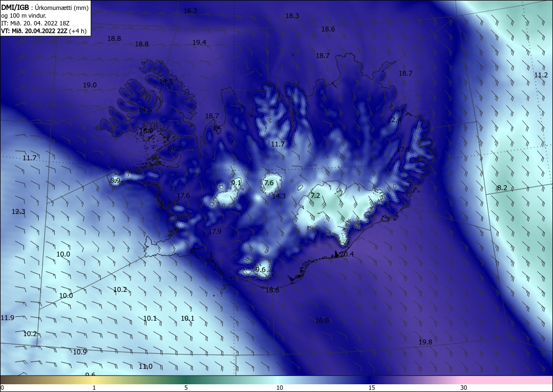Click the 14.3 value label
Screen dimensions: 553x392
279,196
